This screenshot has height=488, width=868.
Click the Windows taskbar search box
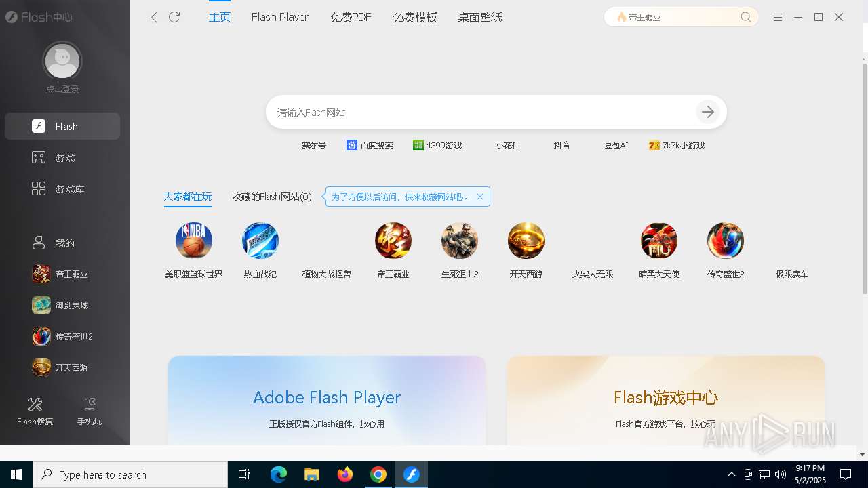(130, 474)
